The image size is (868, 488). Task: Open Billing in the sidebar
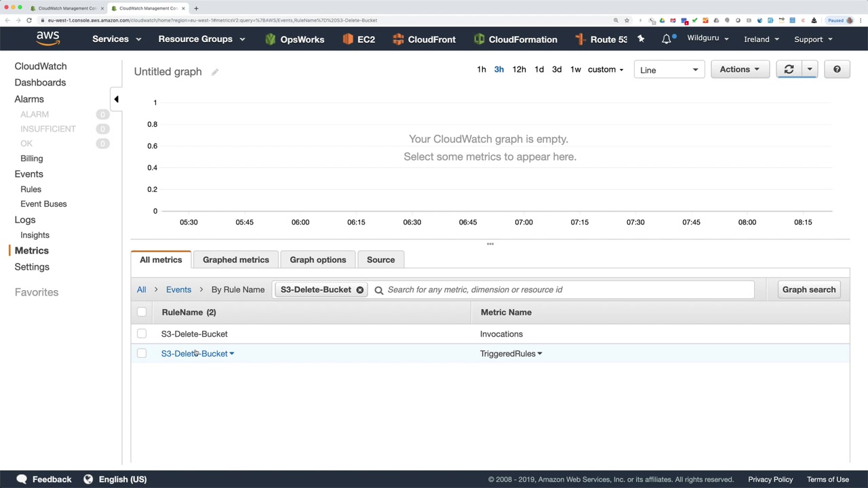pos(31,159)
